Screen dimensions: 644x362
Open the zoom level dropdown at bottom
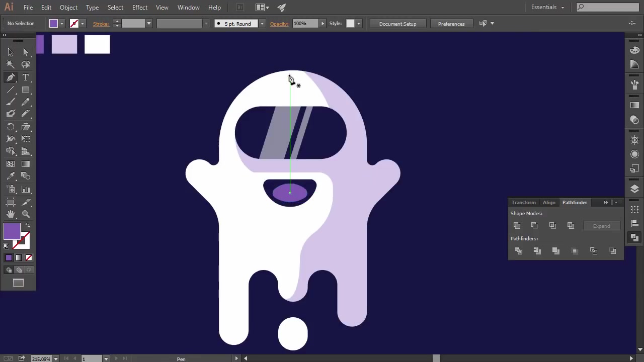point(55,358)
